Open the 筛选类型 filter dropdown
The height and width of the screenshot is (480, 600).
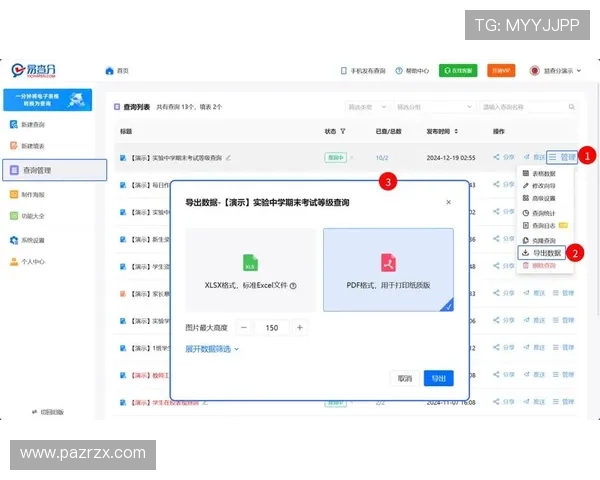[367, 107]
